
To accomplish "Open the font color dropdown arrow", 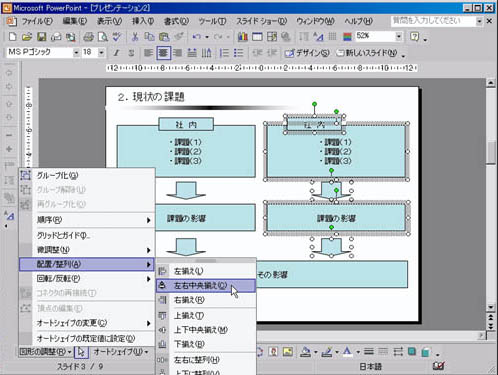I will [x=358, y=352].
